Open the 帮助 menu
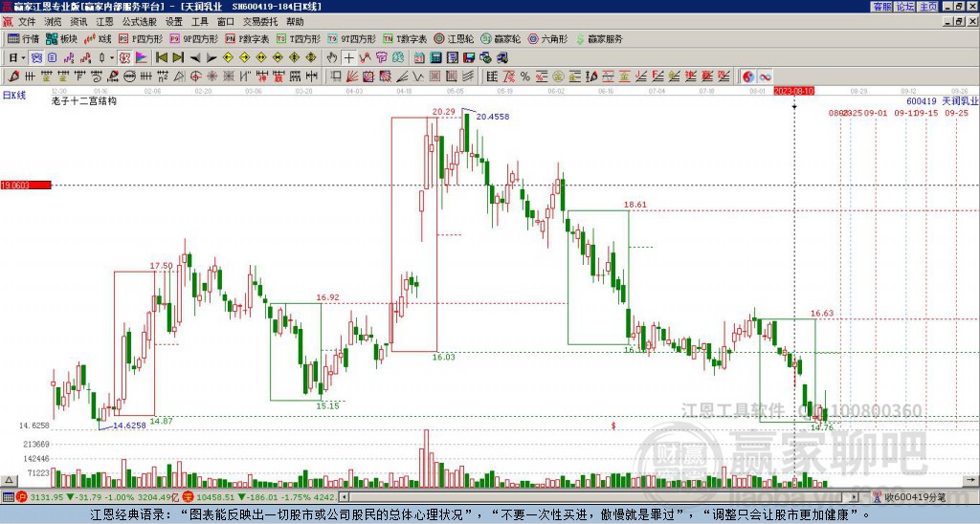The image size is (980, 524). [x=295, y=22]
